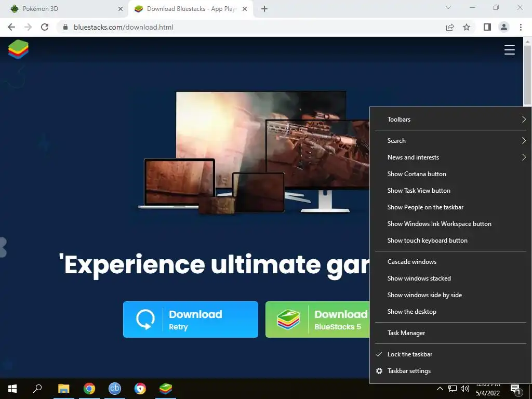
Task: Show hidden system tray icons
Action: point(440,389)
